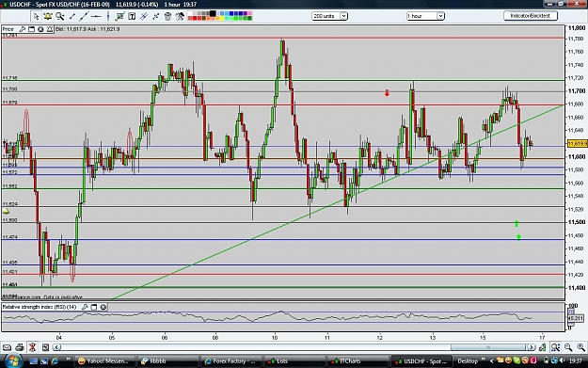
Task: Zoom in the chart with plus magnifier
Action: click(x=580, y=347)
